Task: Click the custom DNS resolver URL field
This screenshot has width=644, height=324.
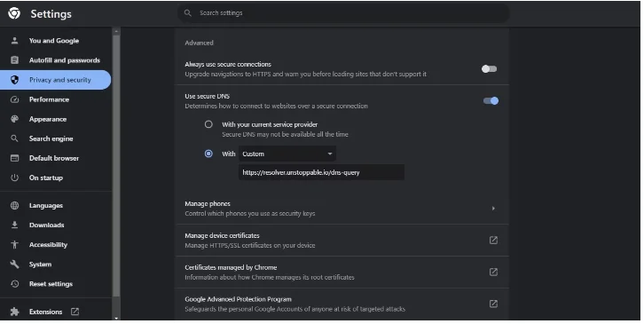Action: (321, 172)
